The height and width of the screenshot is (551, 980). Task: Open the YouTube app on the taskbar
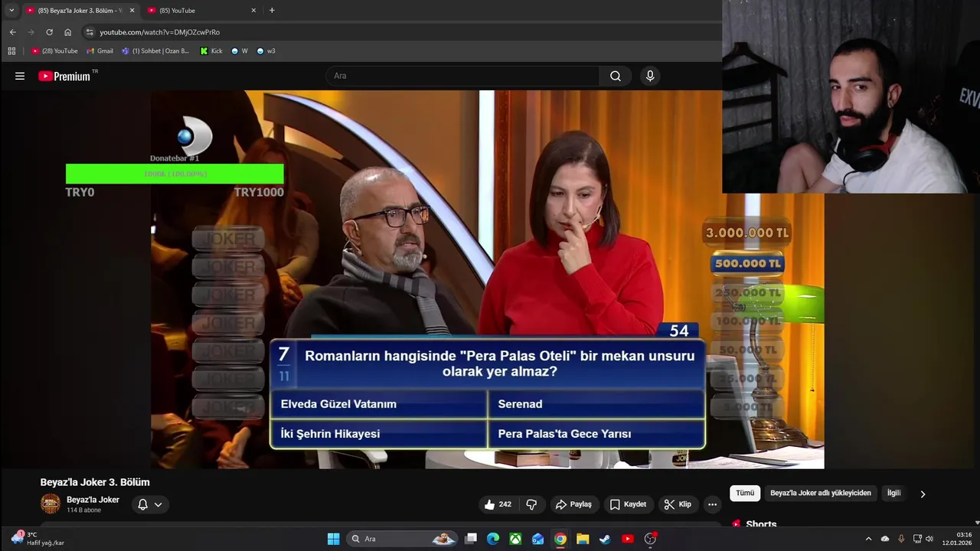(628, 539)
